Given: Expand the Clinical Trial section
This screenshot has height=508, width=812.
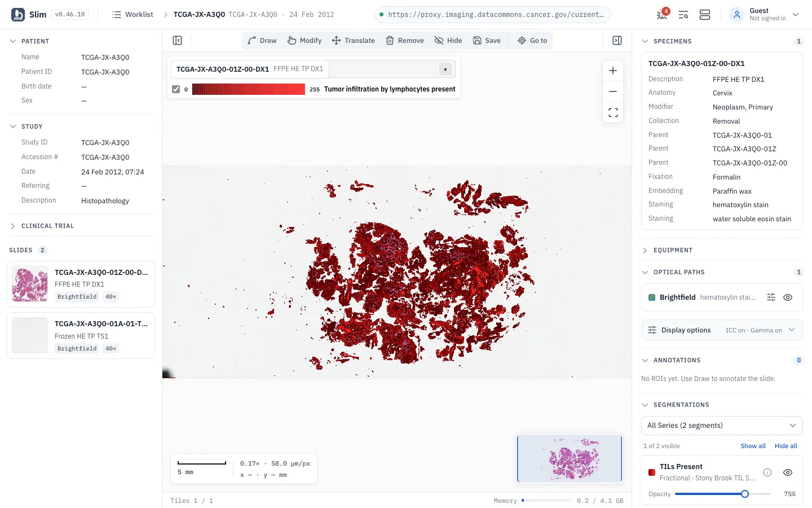Looking at the screenshot, I should pyautogui.click(x=13, y=226).
